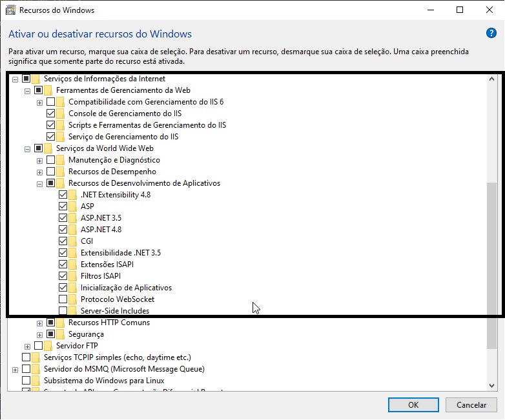Uncheck the ASP.NET 4.8 checkbox

(x=63, y=230)
